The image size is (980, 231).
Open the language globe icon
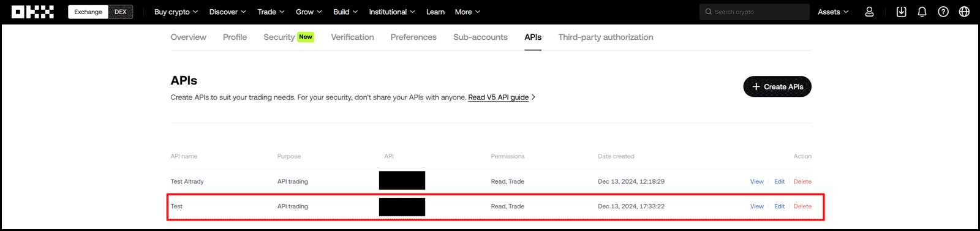(x=964, y=12)
